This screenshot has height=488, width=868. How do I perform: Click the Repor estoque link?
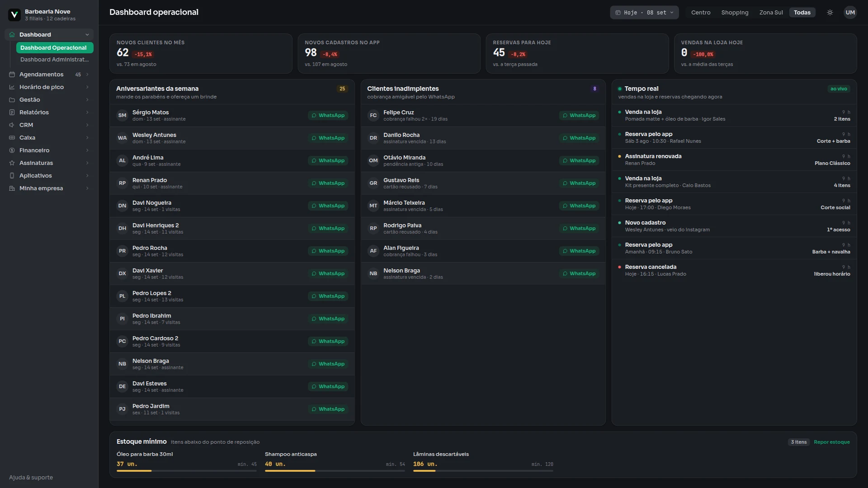[x=831, y=442]
